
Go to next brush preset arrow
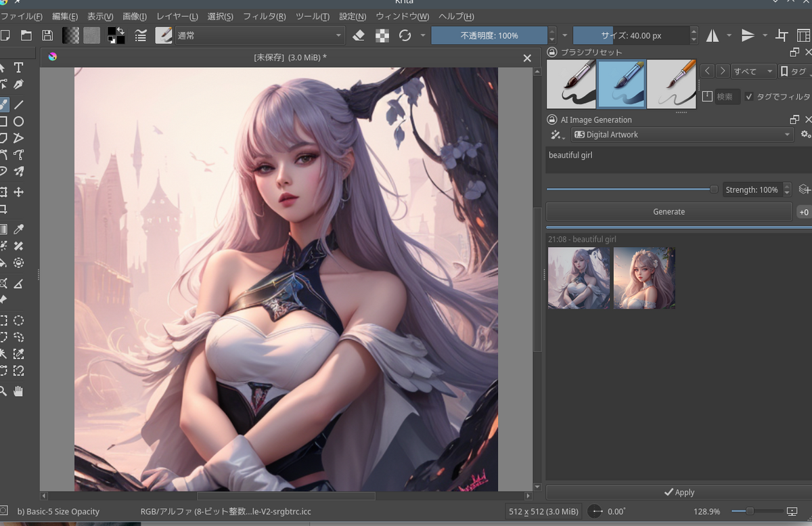723,71
